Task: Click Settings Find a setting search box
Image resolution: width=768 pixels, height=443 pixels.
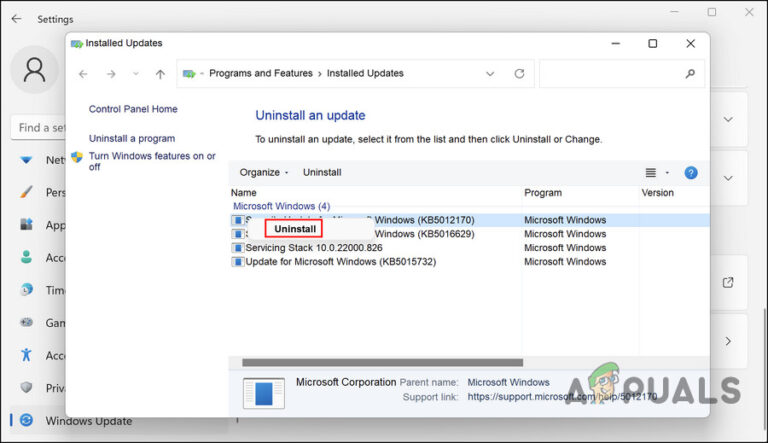Action: tap(39, 128)
